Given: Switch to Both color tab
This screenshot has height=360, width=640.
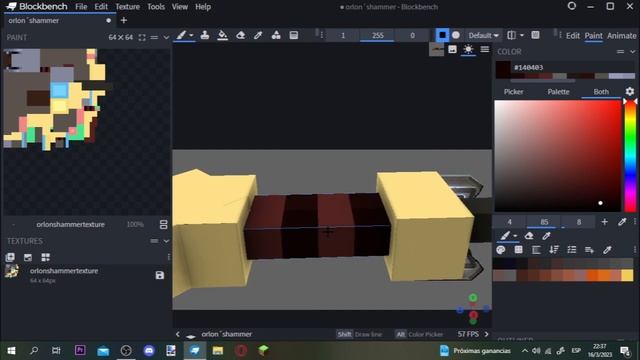Looking at the screenshot, I should pyautogui.click(x=601, y=92).
